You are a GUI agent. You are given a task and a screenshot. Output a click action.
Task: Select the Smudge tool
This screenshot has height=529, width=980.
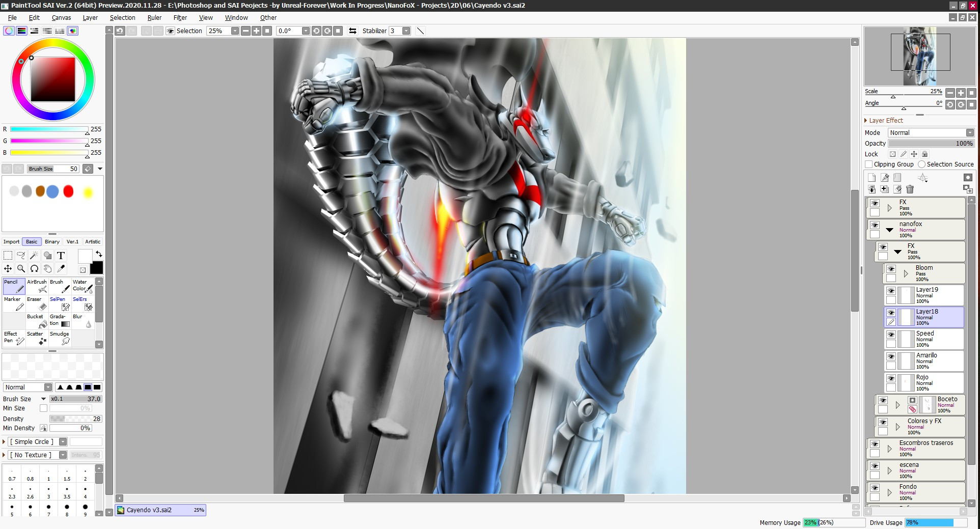pyautogui.click(x=60, y=338)
